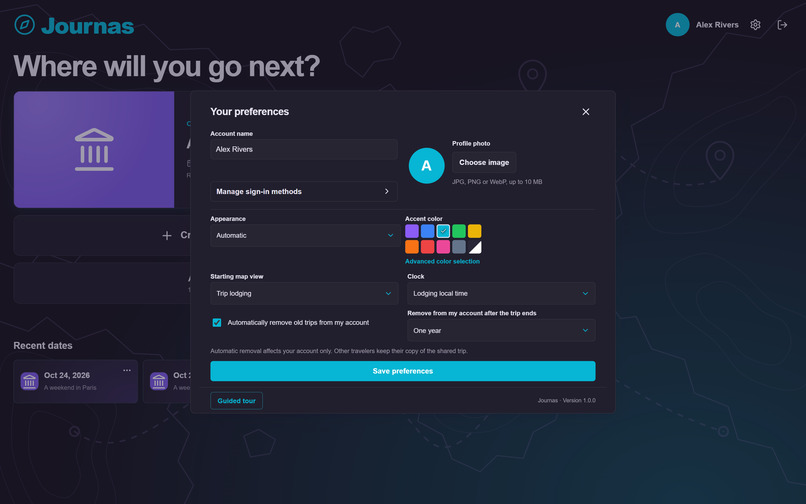Click the profile photo avatar preview
The image size is (806, 504).
point(426,166)
